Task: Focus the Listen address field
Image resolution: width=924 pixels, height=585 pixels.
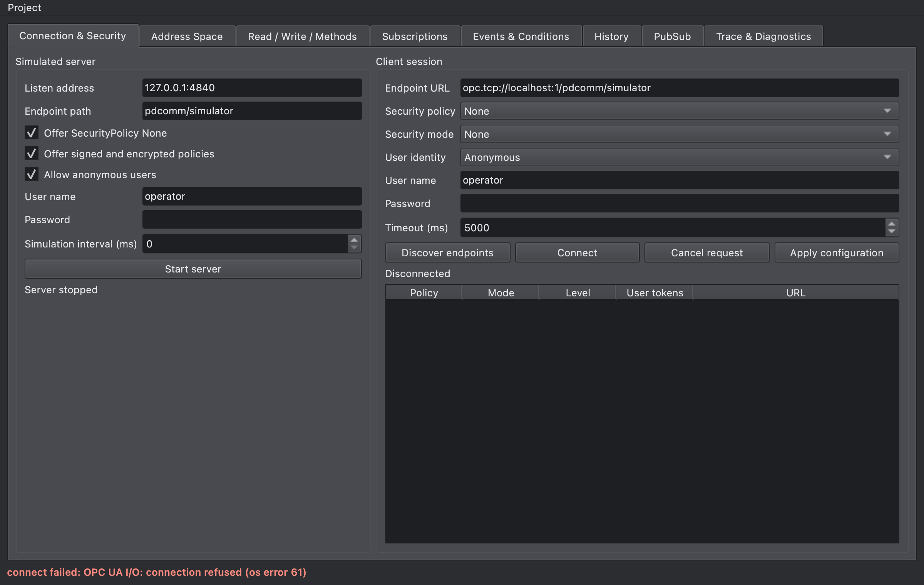Action: tap(252, 88)
